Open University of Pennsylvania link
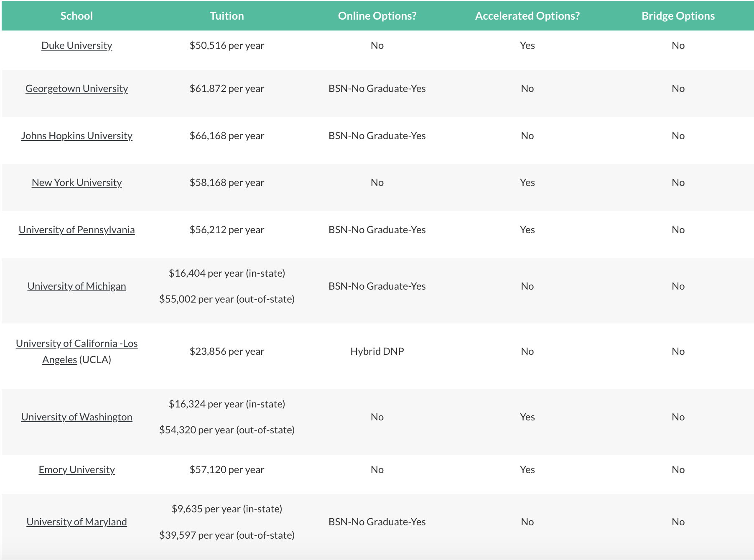754x560 pixels. click(x=76, y=230)
